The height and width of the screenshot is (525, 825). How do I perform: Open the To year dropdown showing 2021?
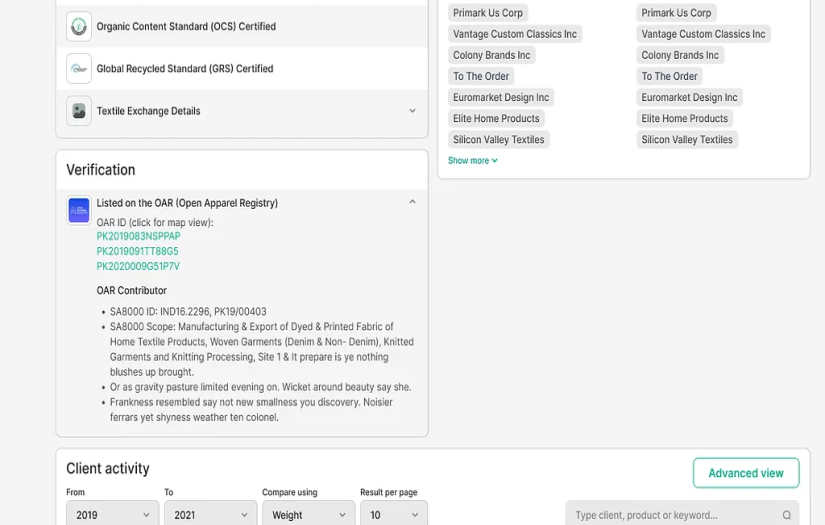point(210,514)
